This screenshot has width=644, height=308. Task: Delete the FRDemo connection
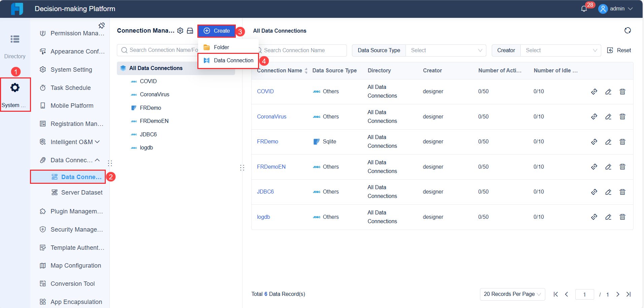tap(622, 142)
